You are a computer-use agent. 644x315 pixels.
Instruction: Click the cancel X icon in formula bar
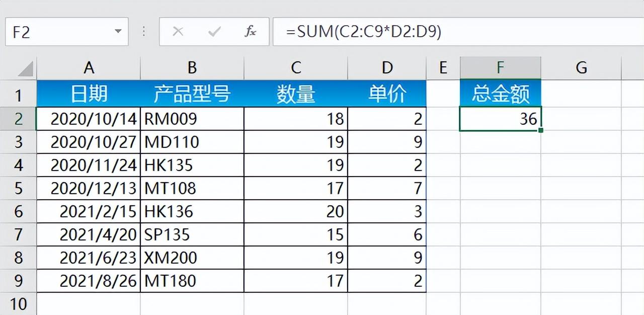[178, 32]
